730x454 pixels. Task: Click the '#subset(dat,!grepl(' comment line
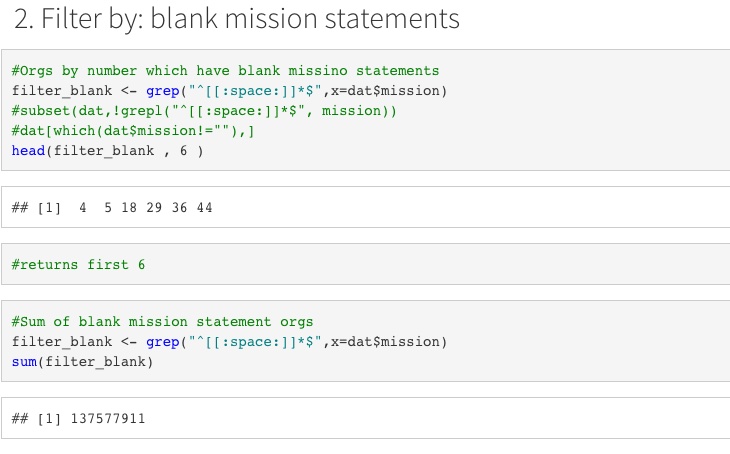click(204, 111)
